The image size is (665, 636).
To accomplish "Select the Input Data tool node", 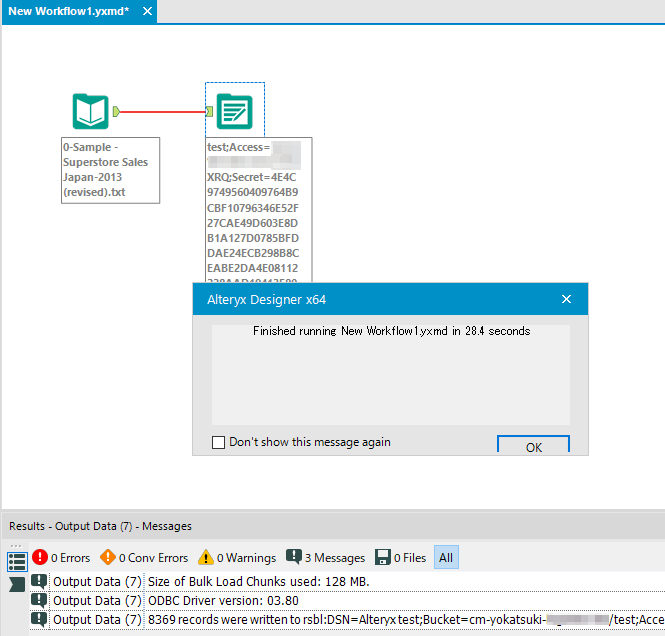I will (x=90, y=111).
